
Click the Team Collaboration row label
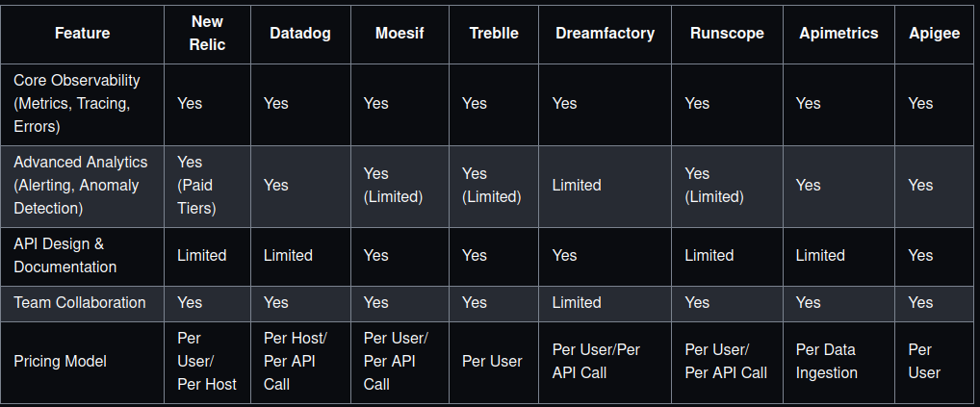pyautogui.click(x=80, y=302)
